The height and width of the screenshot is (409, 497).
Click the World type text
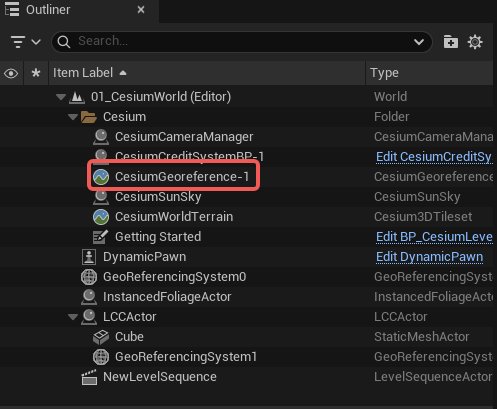pyautogui.click(x=390, y=97)
